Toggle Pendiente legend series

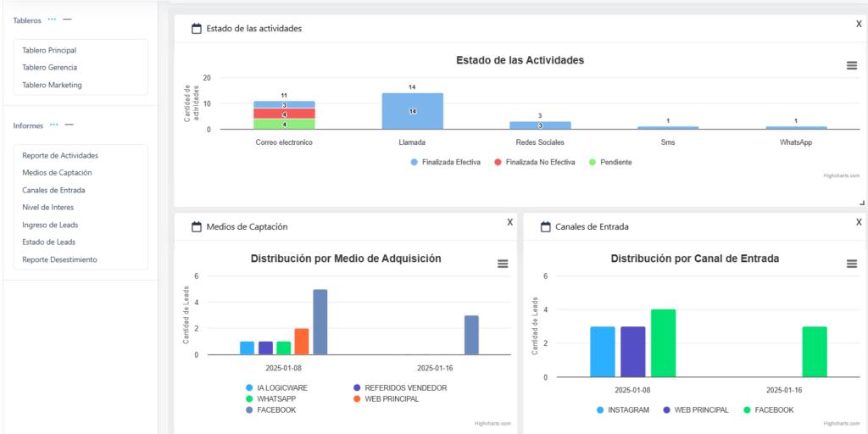click(610, 162)
